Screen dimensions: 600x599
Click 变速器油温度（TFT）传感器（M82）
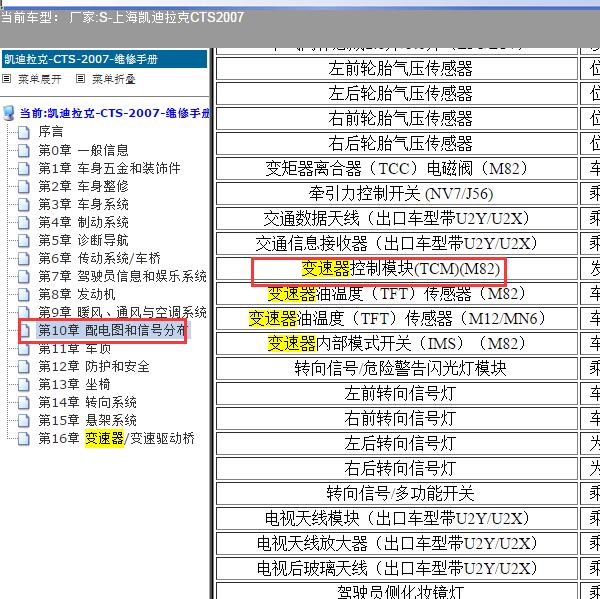pyautogui.click(x=397, y=294)
